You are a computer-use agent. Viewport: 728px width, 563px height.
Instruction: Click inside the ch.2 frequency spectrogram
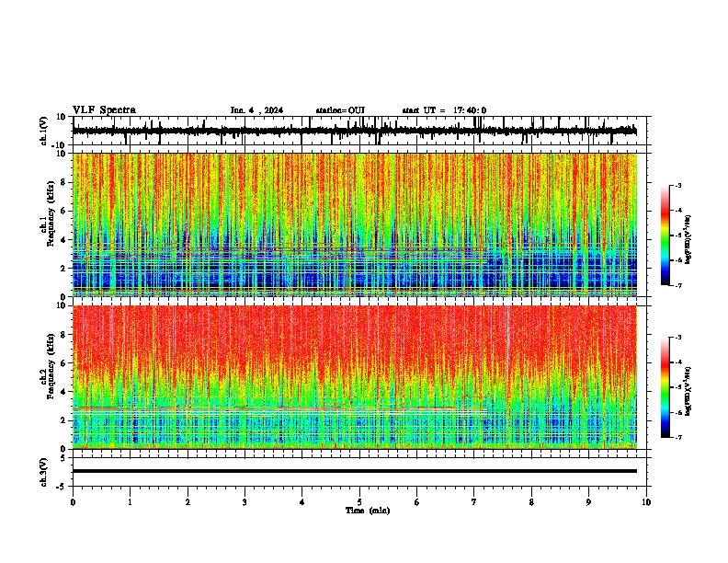[355, 377]
